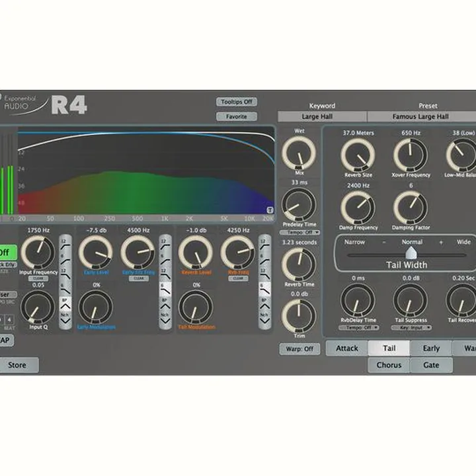Click the Reverb Level knob
Viewport: 476px width, 476px height.
click(x=196, y=253)
